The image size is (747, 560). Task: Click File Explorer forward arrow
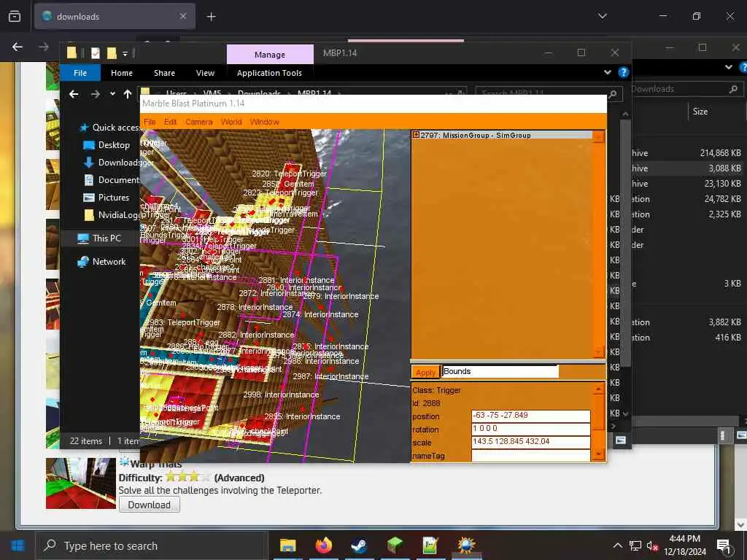click(96, 94)
